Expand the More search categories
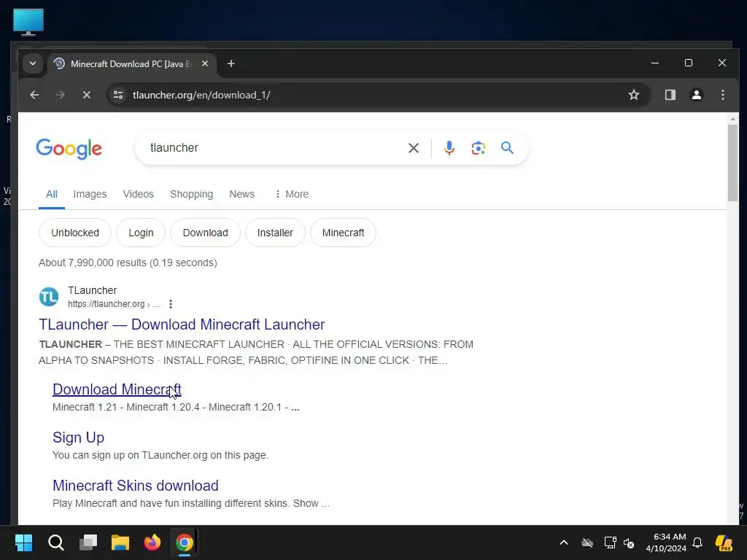The height and width of the screenshot is (560, 747). pyautogui.click(x=292, y=194)
